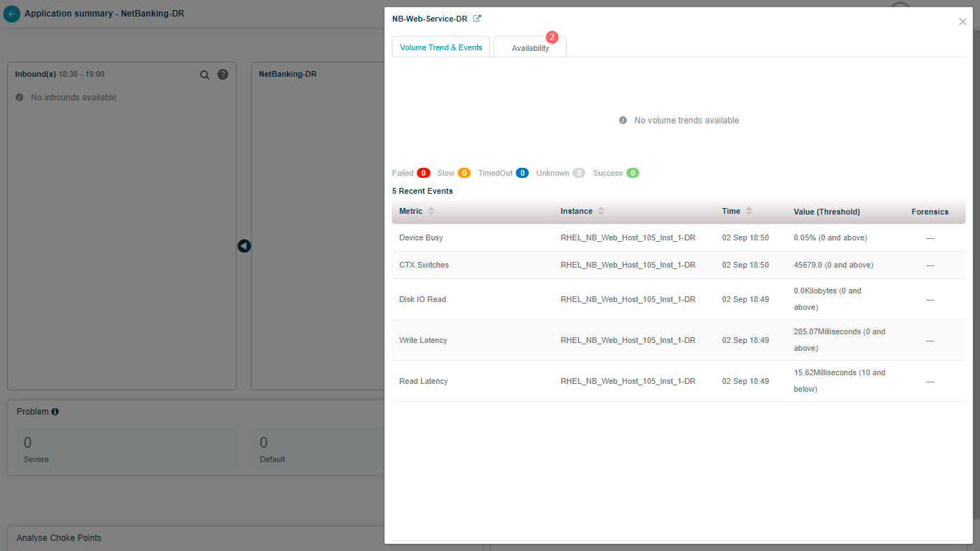Sort events by Metric column
The image size is (980, 551).
pos(431,212)
